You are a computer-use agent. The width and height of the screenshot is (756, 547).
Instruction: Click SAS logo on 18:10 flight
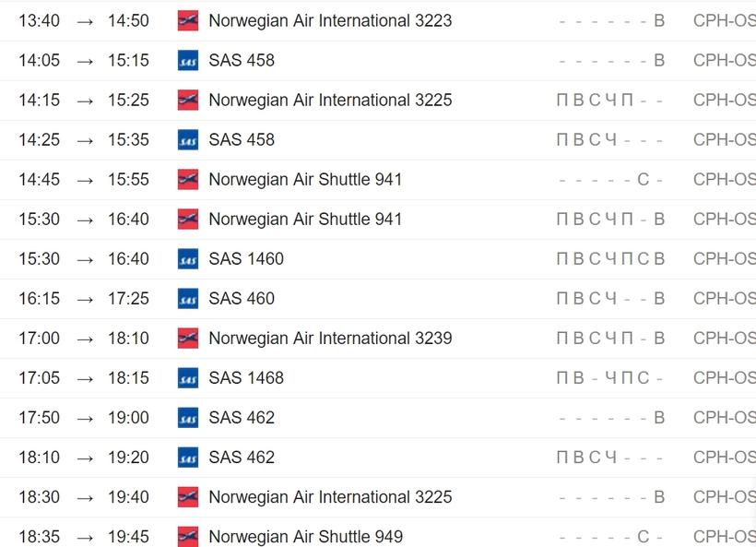click(188, 458)
